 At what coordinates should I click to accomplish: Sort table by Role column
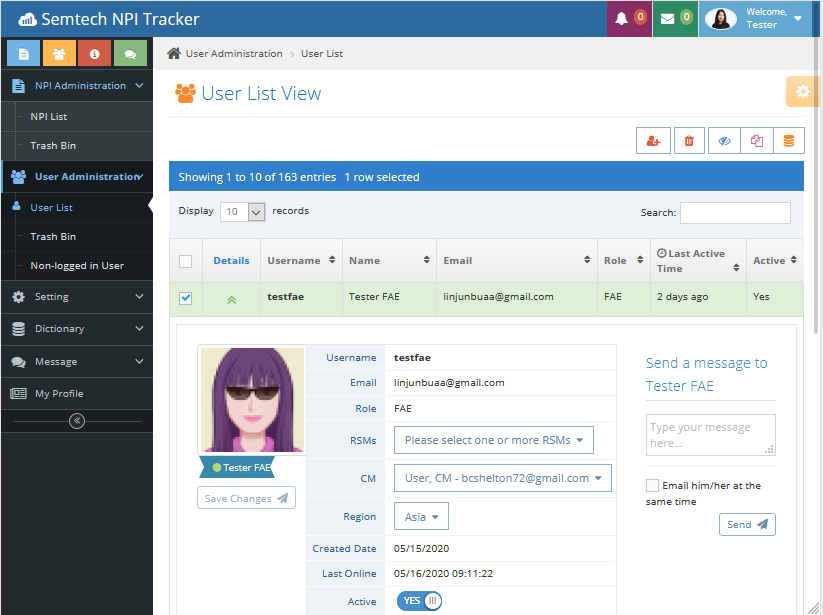pyautogui.click(x=624, y=261)
